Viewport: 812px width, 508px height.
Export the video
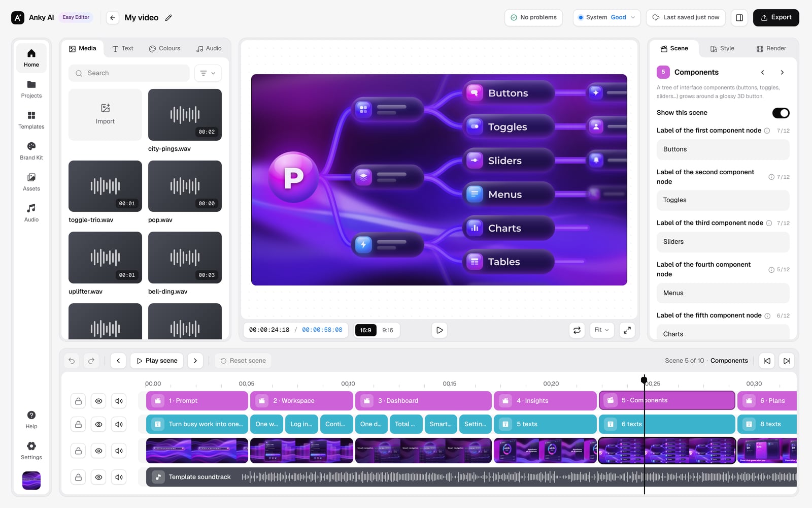point(776,18)
